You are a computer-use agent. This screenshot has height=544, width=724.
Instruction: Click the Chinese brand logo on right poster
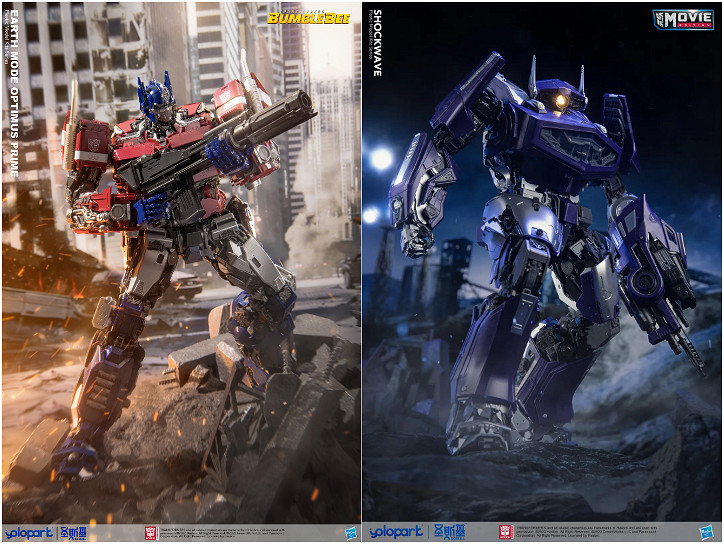(x=438, y=532)
